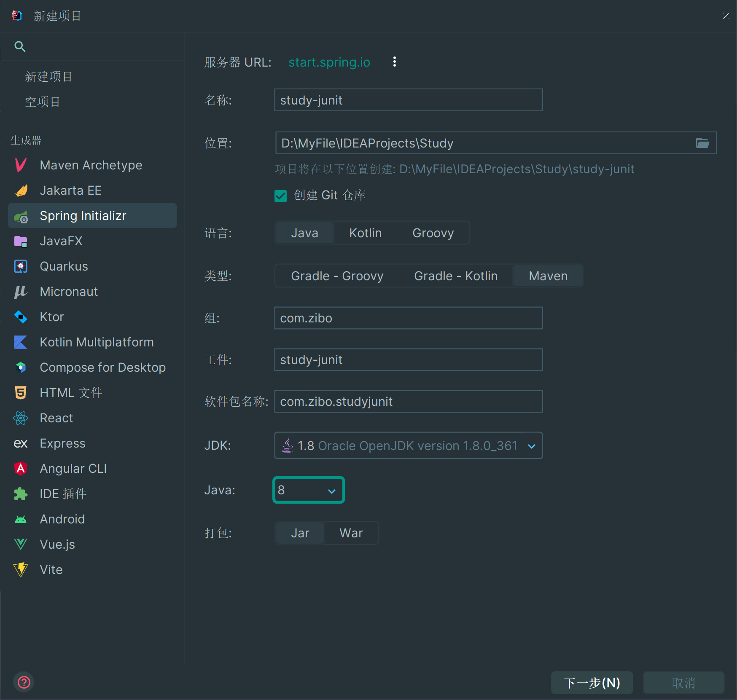Screen dimensions: 737x700
Task: Choose Maven build type
Action: click(548, 276)
